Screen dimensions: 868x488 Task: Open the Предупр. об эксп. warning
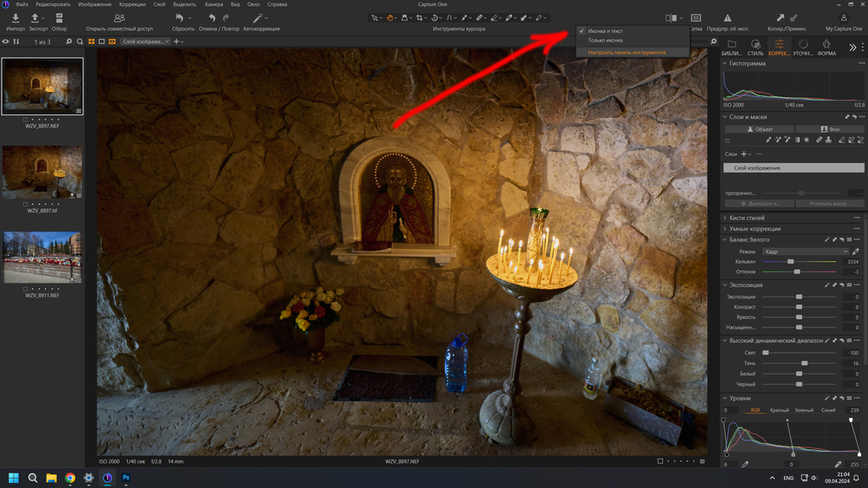click(727, 19)
